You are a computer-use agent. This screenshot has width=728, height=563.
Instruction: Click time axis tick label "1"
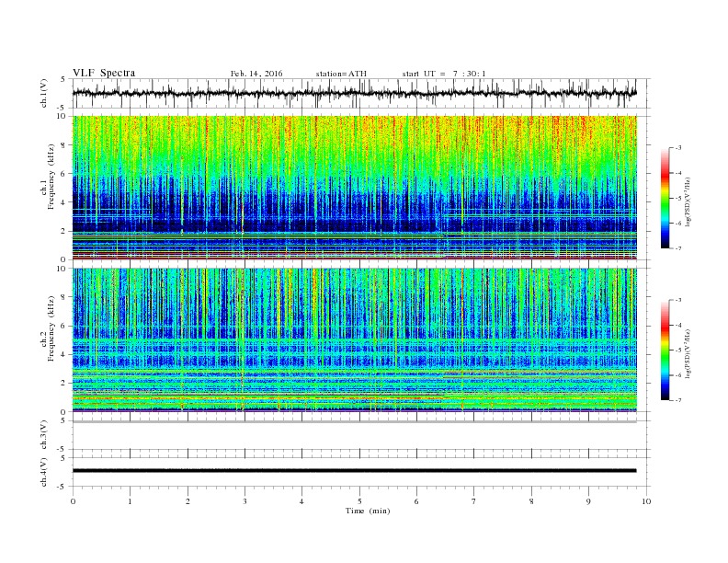pyautogui.click(x=130, y=501)
